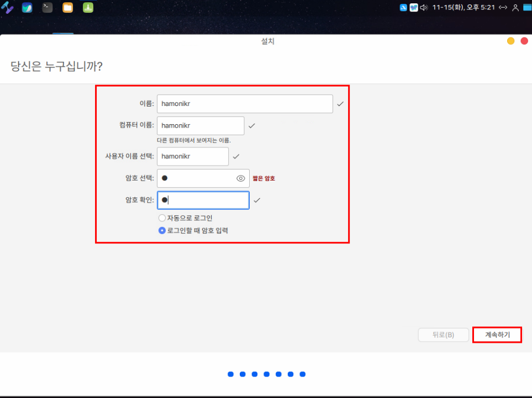Launch the terminal from the top panel

(48, 8)
